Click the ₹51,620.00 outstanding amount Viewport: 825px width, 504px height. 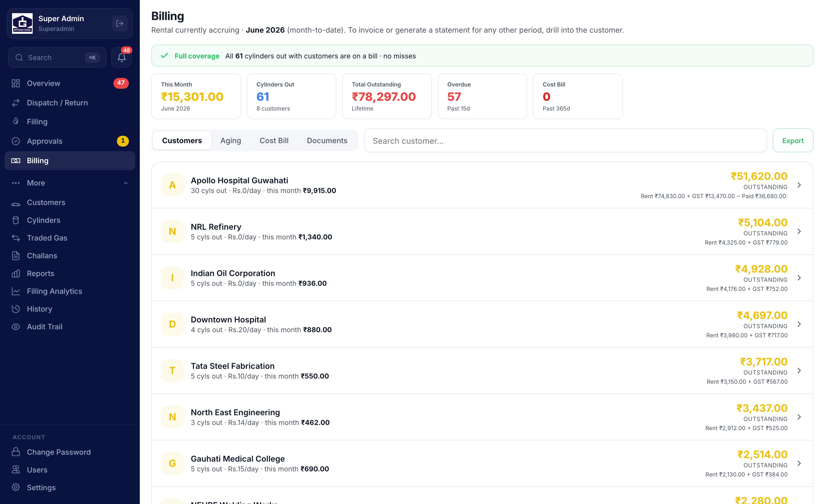pos(759,176)
